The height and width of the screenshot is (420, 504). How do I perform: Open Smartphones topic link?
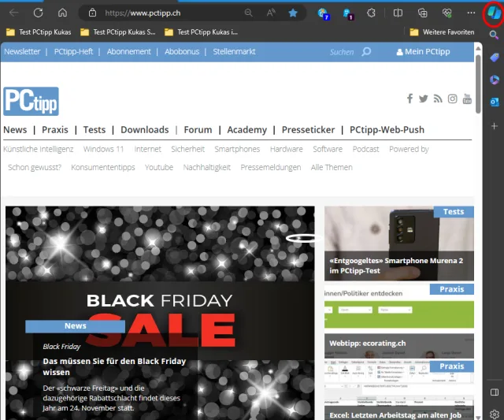(237, 149)
